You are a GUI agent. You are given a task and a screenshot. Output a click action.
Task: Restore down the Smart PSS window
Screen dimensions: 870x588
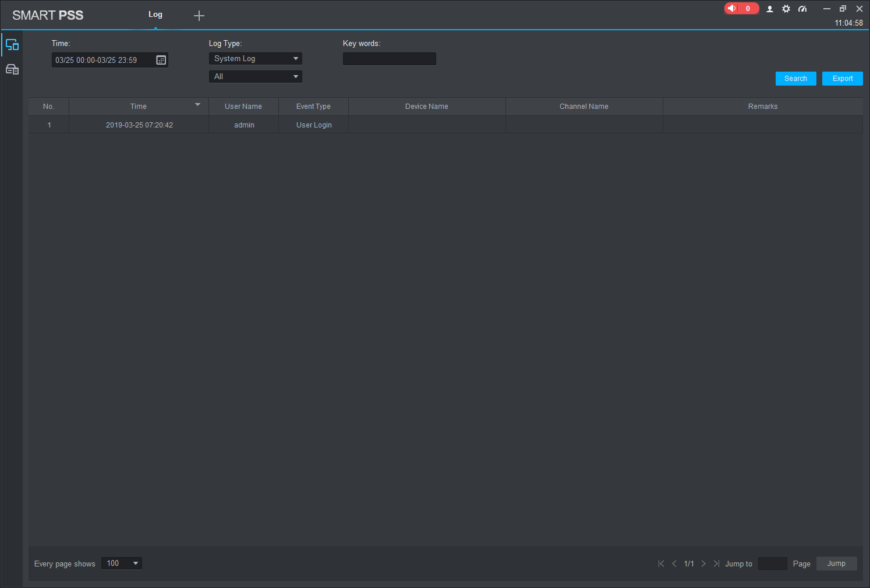coord(843,9)
